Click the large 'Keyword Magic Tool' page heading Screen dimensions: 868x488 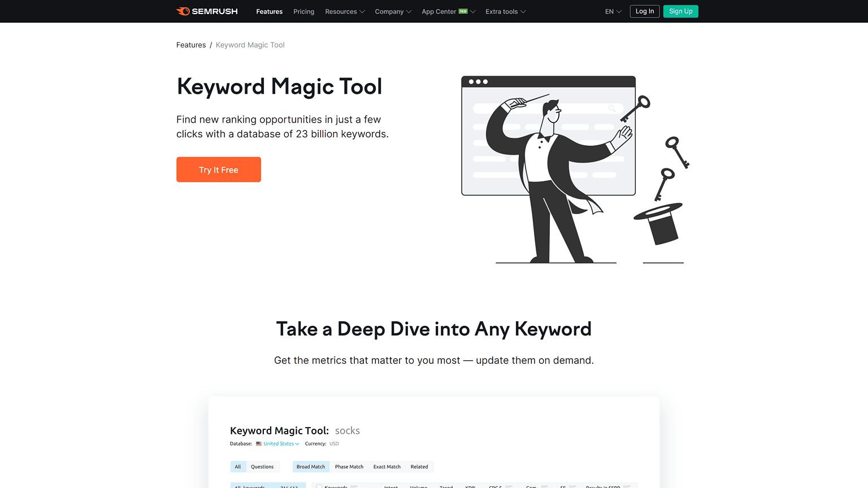click(279, 86)
